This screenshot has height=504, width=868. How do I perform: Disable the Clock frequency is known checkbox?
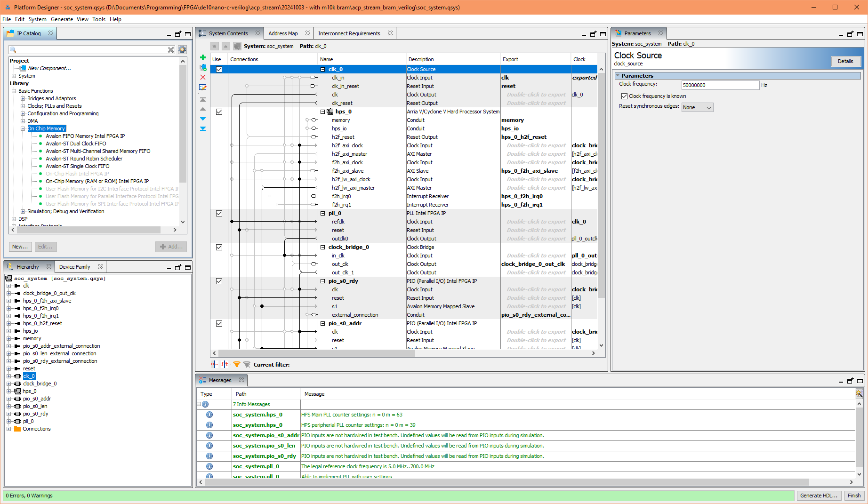coord(624,96)
